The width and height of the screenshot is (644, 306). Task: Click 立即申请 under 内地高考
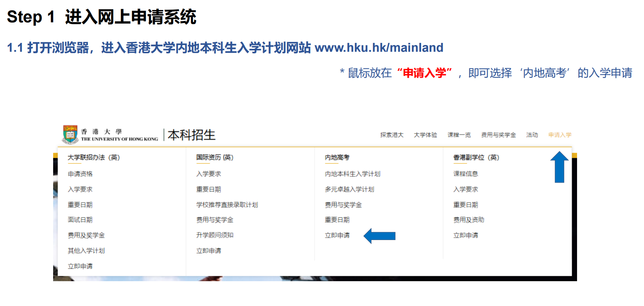(x=337, y=235)
